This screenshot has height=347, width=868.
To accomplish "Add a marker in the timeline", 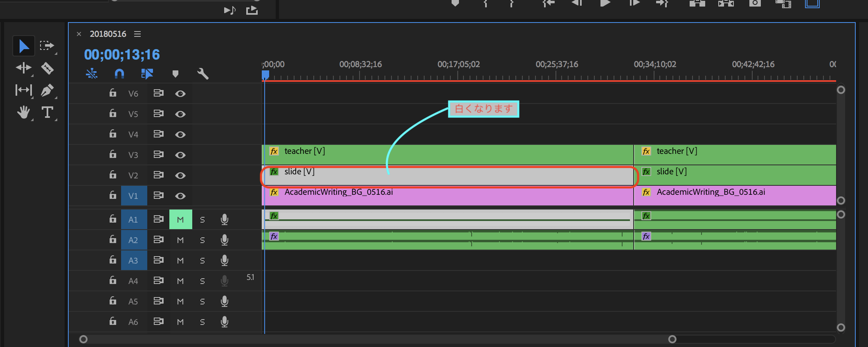I will (175, 74).
